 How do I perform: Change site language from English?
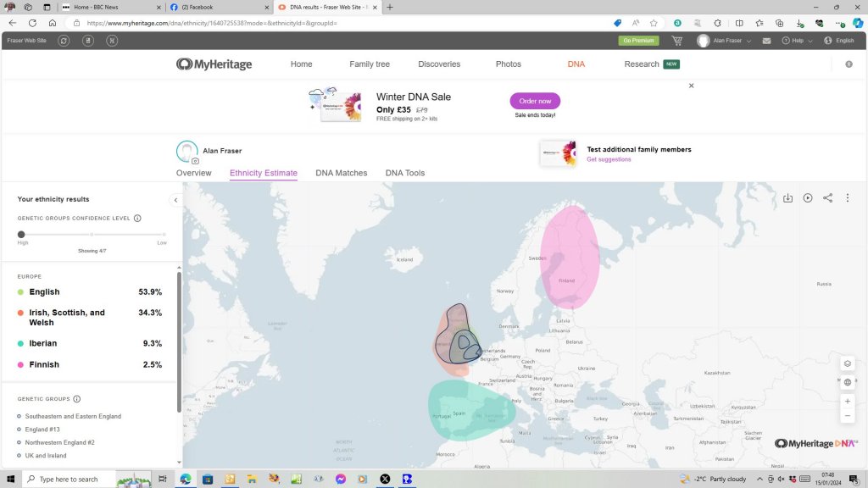click(x=839, y=41)
